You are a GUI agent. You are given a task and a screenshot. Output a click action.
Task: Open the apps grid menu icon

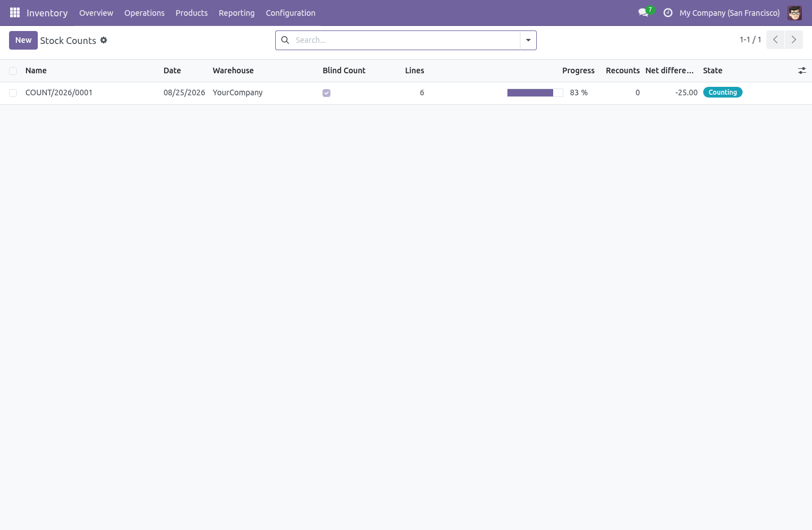click(15, 12)
